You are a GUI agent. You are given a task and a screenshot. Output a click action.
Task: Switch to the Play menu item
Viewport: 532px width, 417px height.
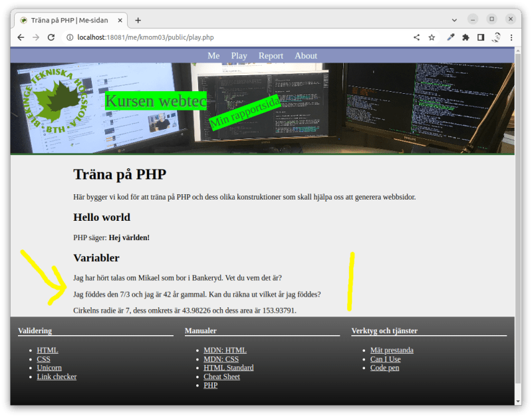(239, 56)
